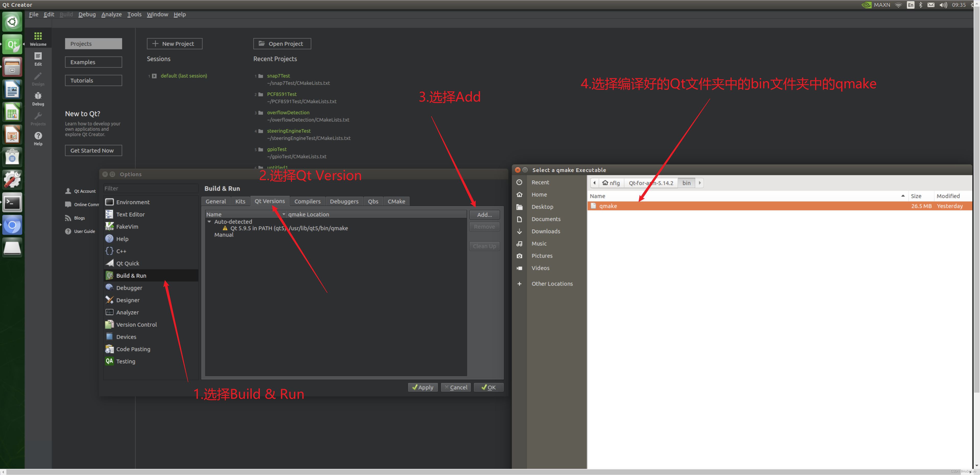Launch Chromium browser from dock

[x=12, y=225]
